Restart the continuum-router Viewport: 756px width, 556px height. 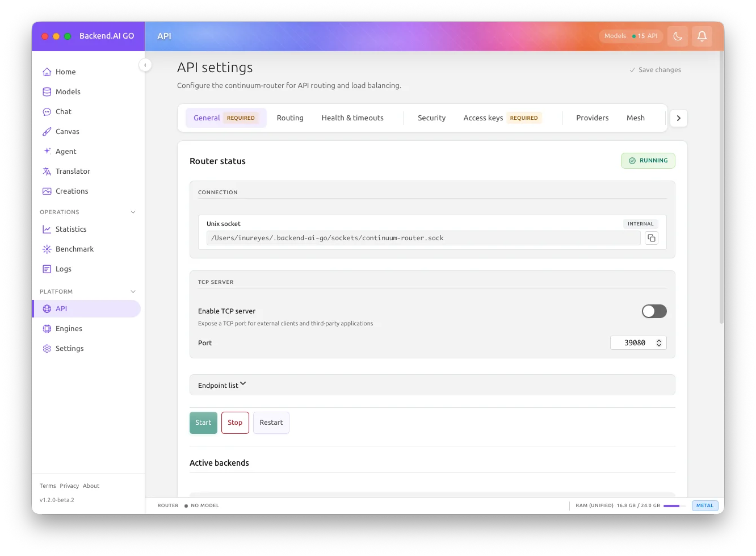271,423
